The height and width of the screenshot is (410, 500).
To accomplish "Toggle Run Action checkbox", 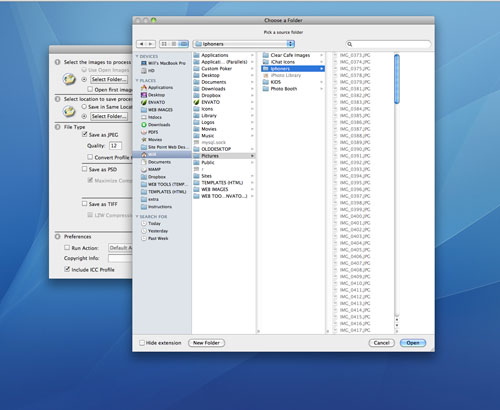I will click(67, 248).
